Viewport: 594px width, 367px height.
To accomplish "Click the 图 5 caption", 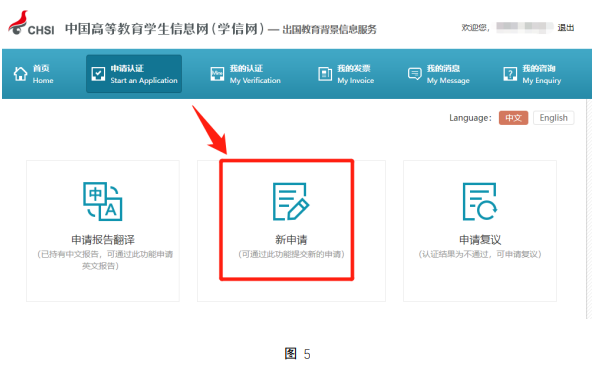I will pos(297,354).
